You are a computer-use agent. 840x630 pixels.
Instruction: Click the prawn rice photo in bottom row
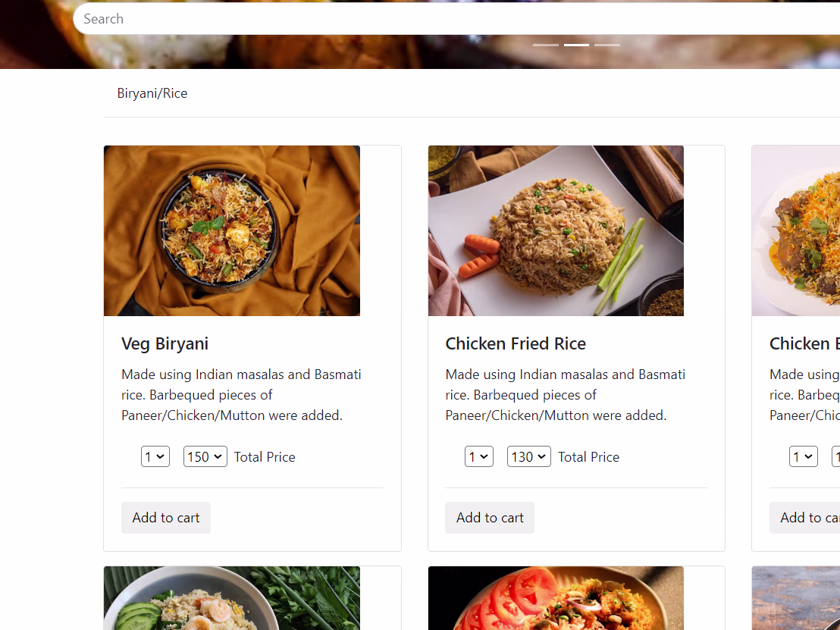[232, 598]
